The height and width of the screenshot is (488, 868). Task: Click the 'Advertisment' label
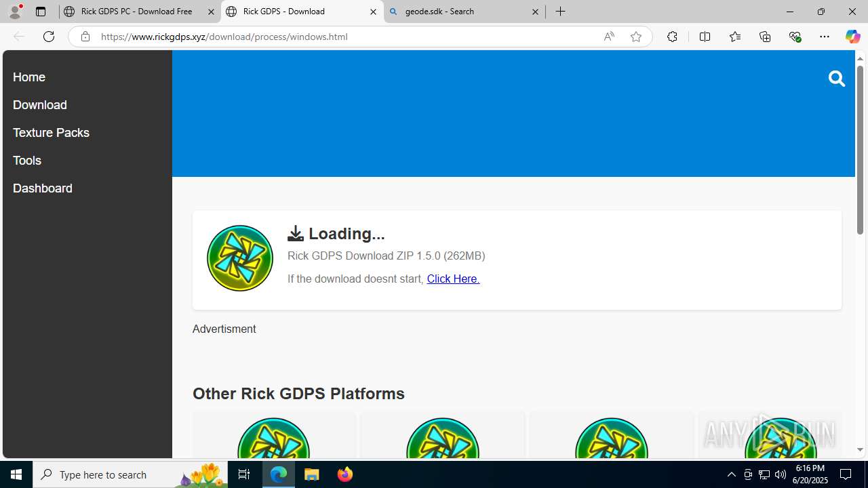[x=224, y=329]
